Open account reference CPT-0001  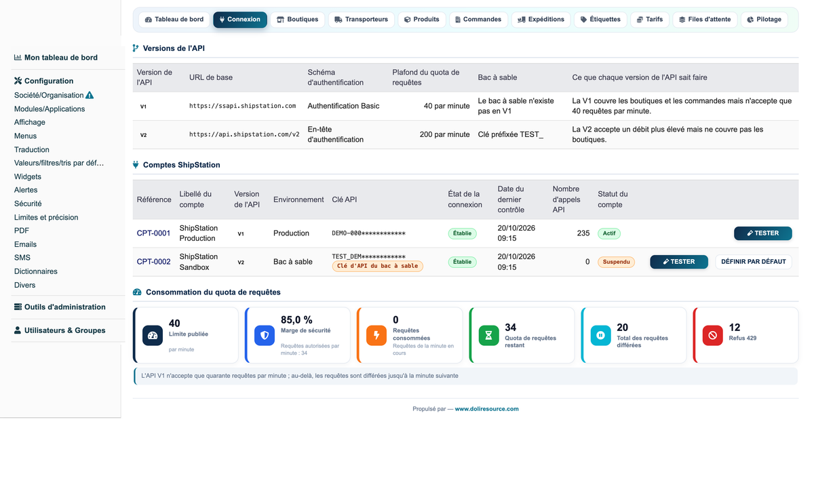(154, 233)
